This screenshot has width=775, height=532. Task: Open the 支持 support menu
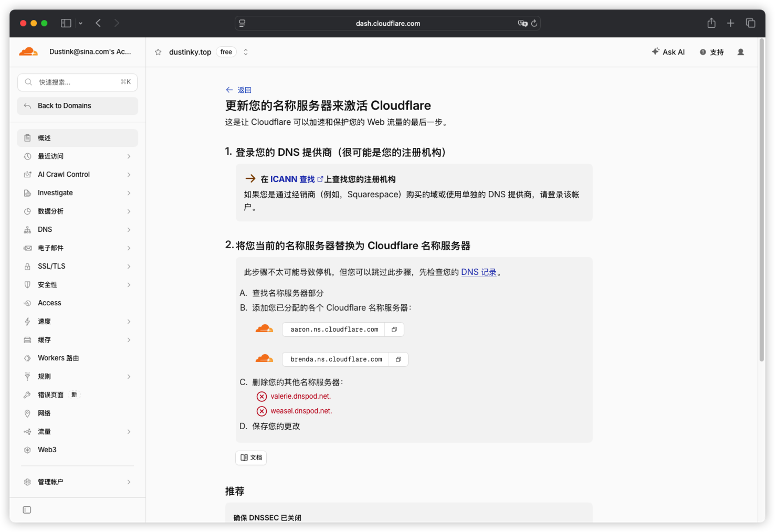pos(711,52)
